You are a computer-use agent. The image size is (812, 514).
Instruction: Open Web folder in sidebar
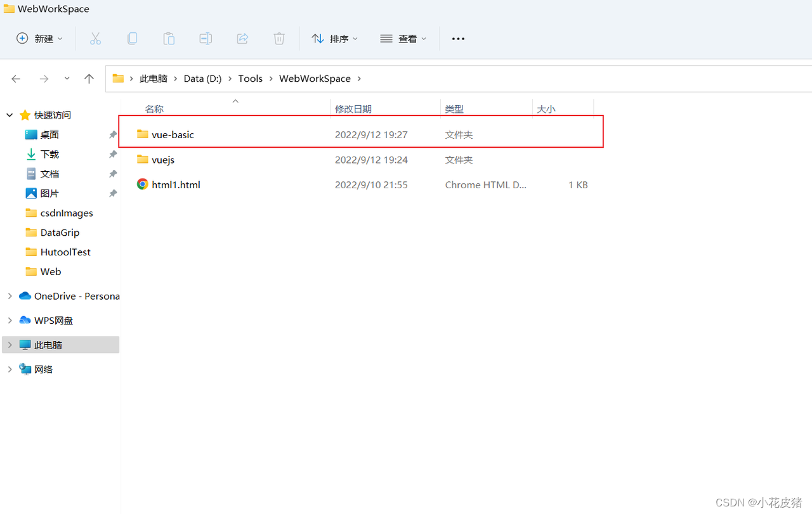pos(51,271)
